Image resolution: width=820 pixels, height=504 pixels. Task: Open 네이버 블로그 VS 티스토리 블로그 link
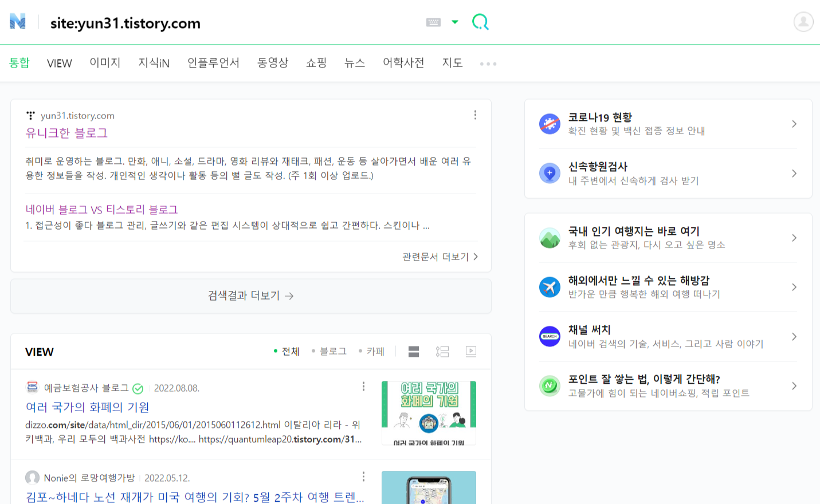[102, 210]
